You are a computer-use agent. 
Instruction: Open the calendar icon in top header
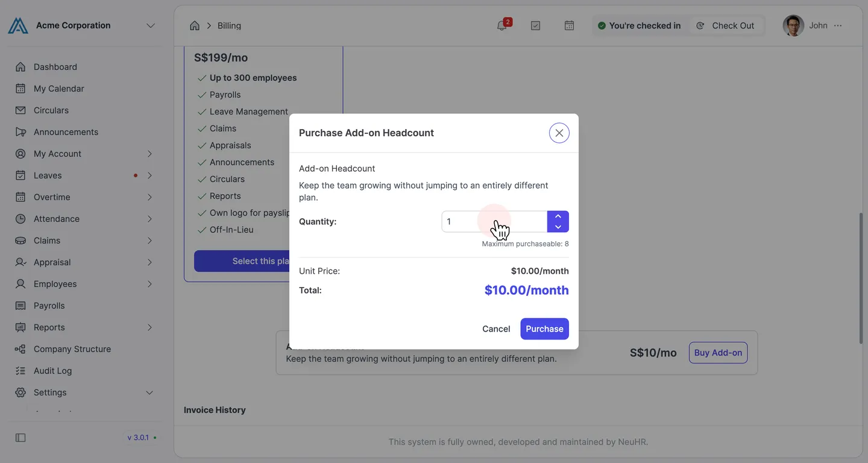(x=569, y=25)
